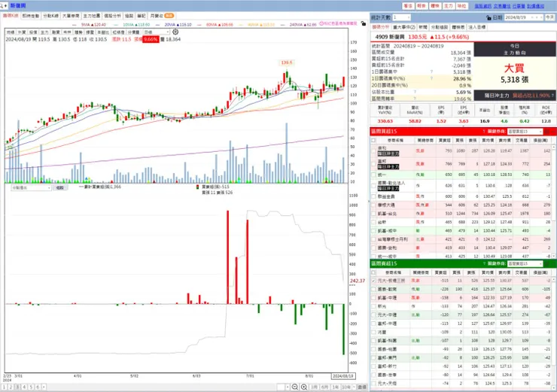The height and width of the screenshot is (392, 557).
Task: Click the plus icon beside the search icon
Action: click(x=6, y=6)
